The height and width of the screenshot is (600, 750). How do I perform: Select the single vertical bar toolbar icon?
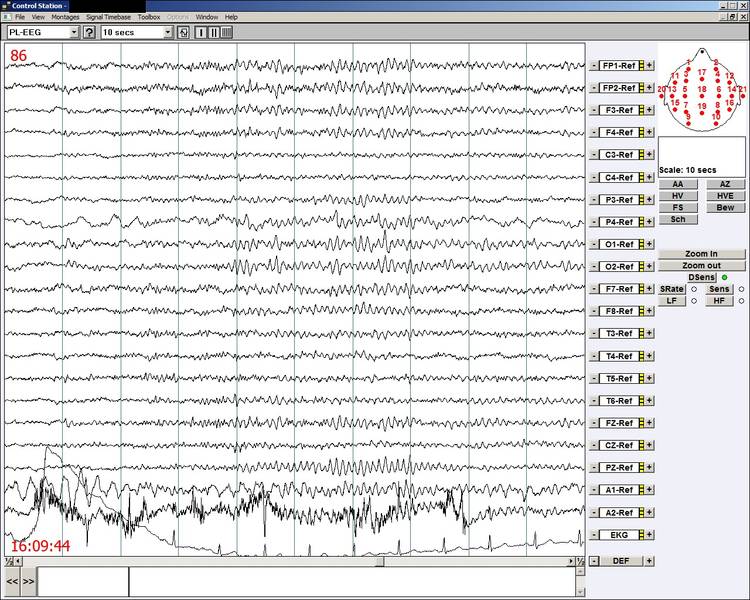click(201, 32)
